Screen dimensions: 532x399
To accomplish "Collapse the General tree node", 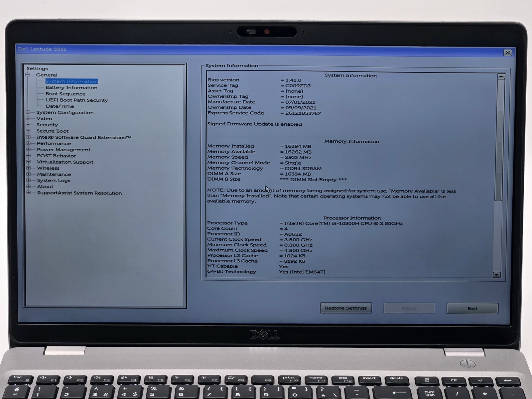I will click(28, 75).
